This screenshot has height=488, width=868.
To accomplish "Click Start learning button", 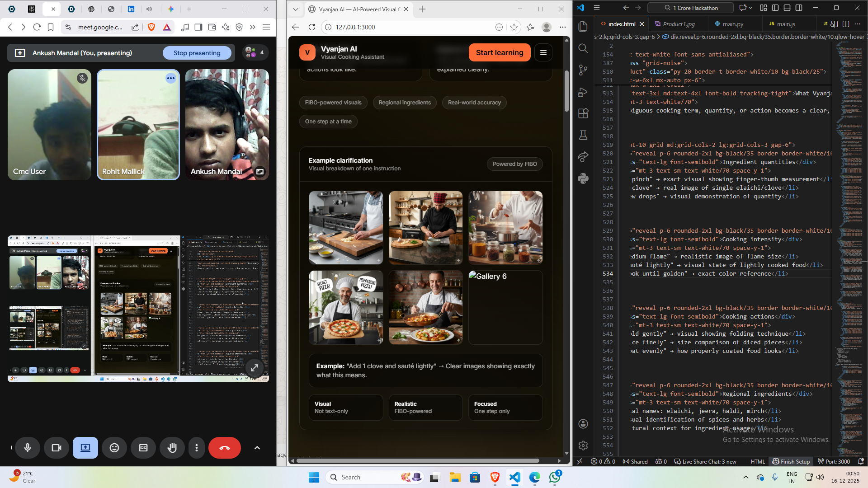I will 499,52.
